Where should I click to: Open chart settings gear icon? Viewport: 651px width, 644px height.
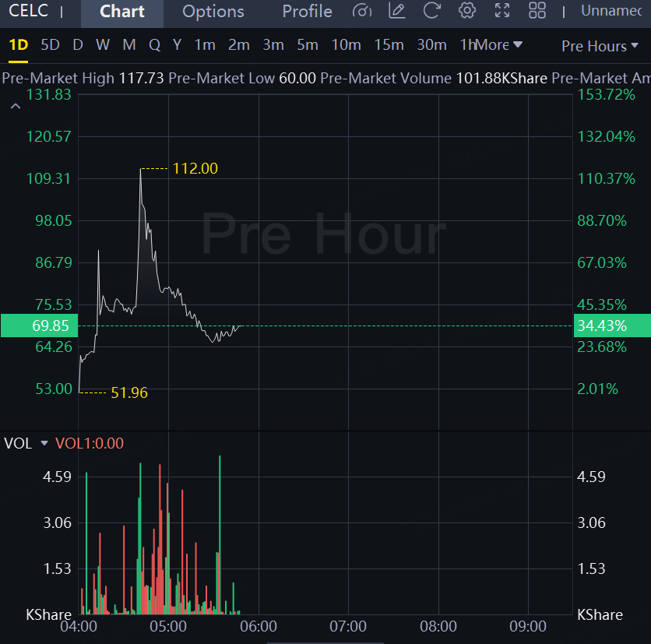coord(467,11)
